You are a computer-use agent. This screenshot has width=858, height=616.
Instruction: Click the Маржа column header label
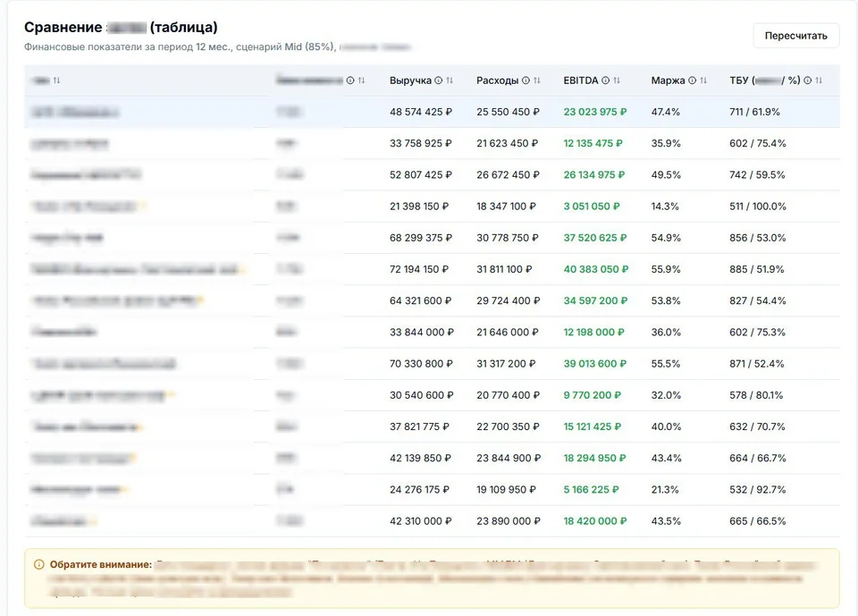pyautogui.click(x=669, y=80)
